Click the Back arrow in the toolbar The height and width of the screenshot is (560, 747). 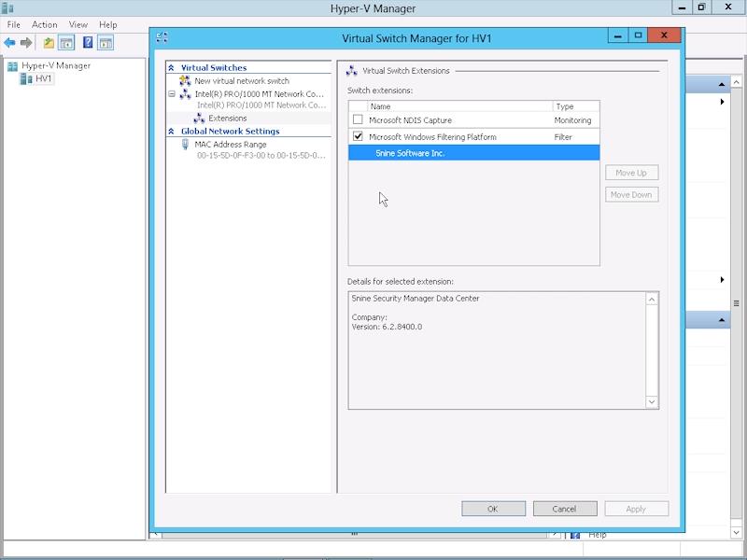[9, 43]
